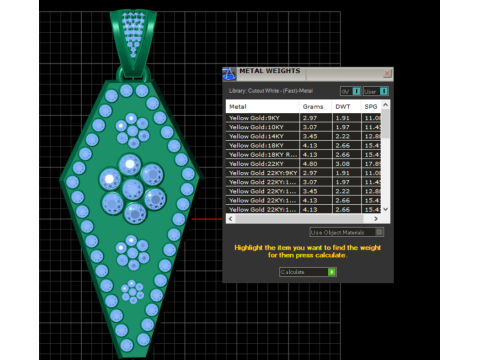The width and height of the screenshot is (480, 360).
Task: Click the SPG column header
Action: [x=371, y=107]
